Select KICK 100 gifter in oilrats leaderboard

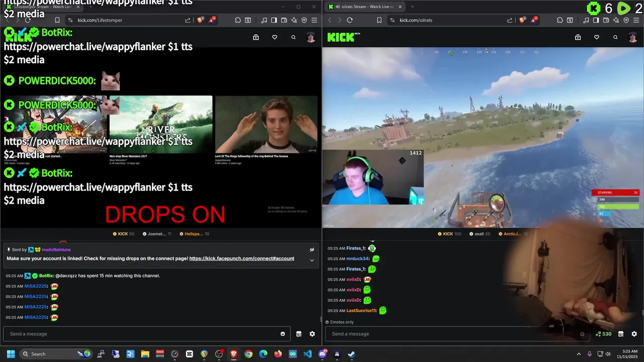pyautogui.click(x=449, y=234)
